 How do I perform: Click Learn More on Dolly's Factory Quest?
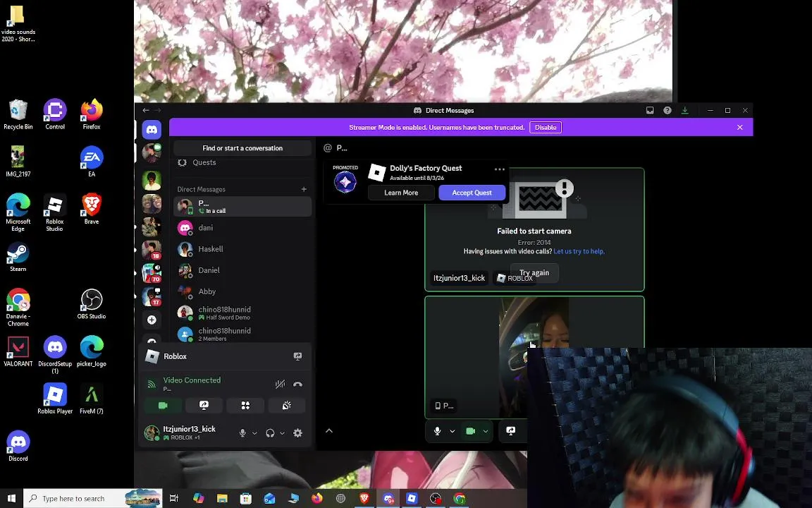coord(401,193)
